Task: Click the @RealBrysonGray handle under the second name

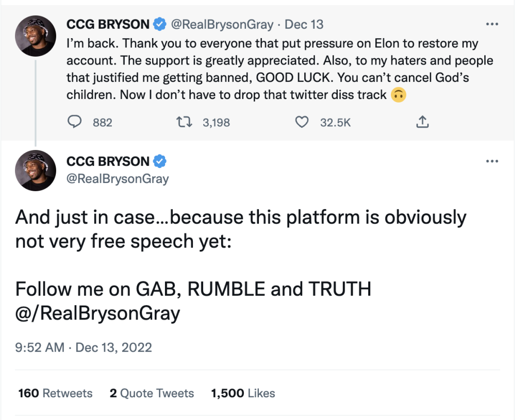Action: pyautogui.click(x=118, y=179)
